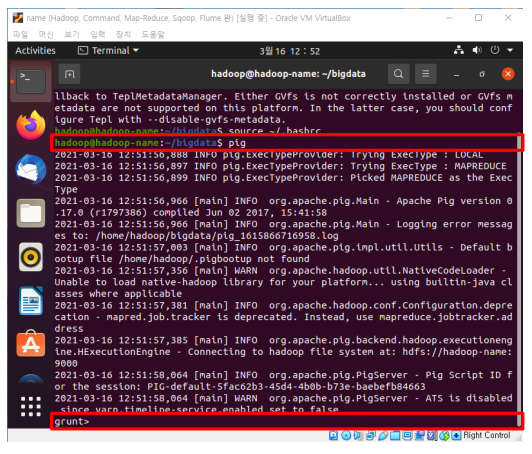Screen dimensions: 532x454
Task: Open the 입력 menu in VirtualBox
Action: (x=98, y=34)
